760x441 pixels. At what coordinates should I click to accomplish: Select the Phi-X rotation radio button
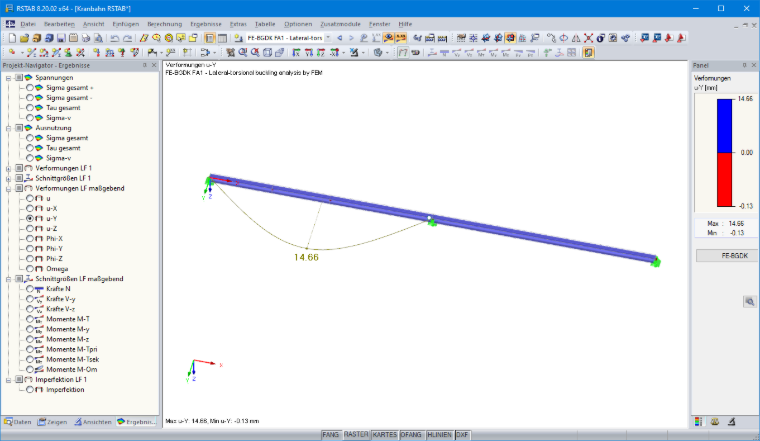[x=30, y=238]
